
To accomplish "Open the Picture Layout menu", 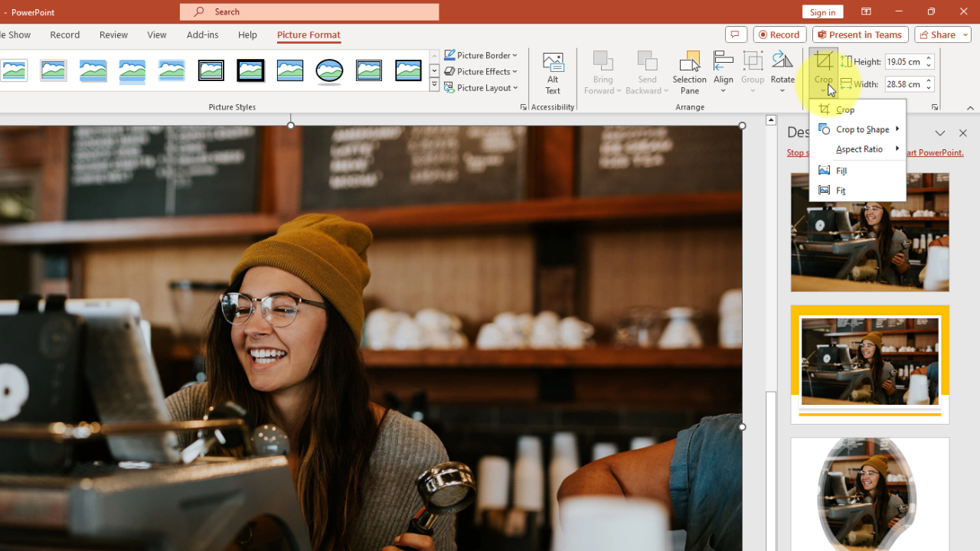I will (x=482, y=87).
